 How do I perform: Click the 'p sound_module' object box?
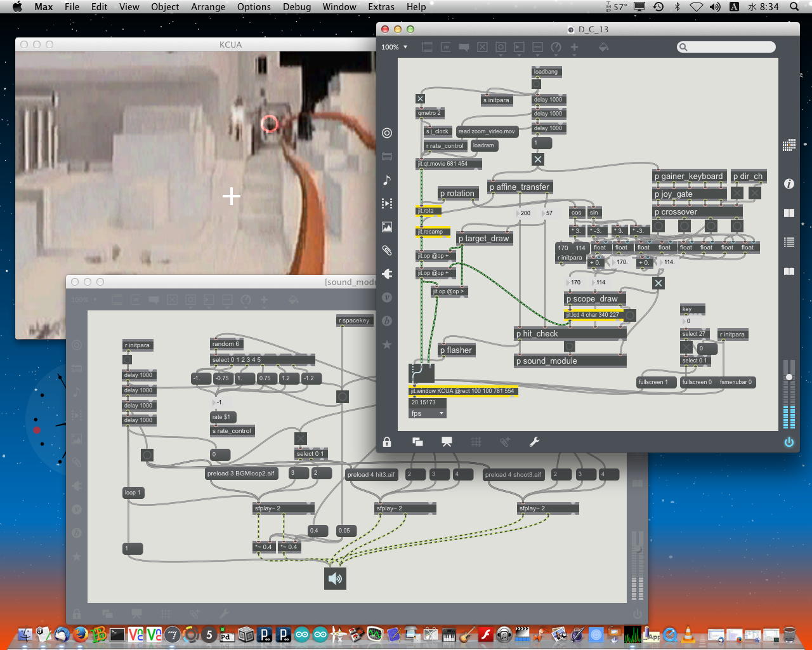[x=570, y=361]
